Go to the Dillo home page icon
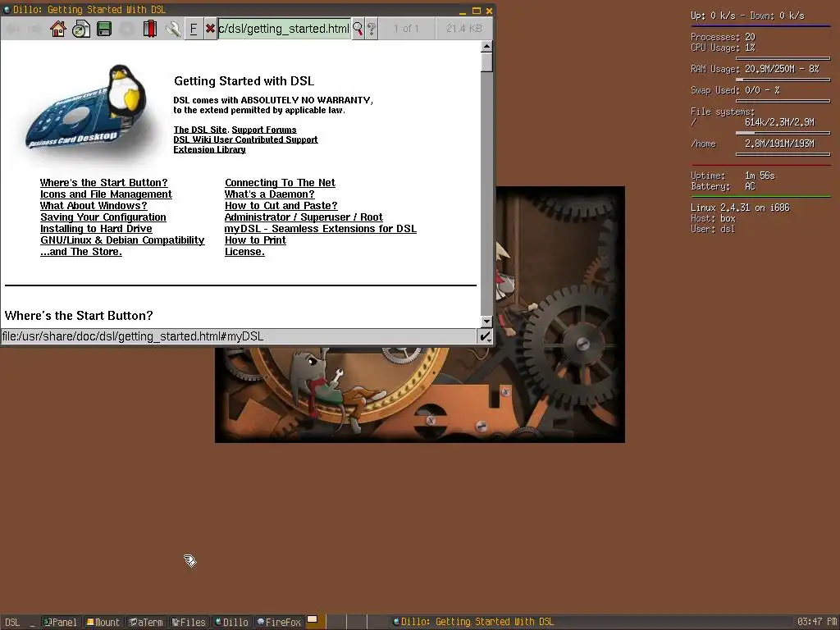Viewport: 840px width, 630px height. (58, 29)
